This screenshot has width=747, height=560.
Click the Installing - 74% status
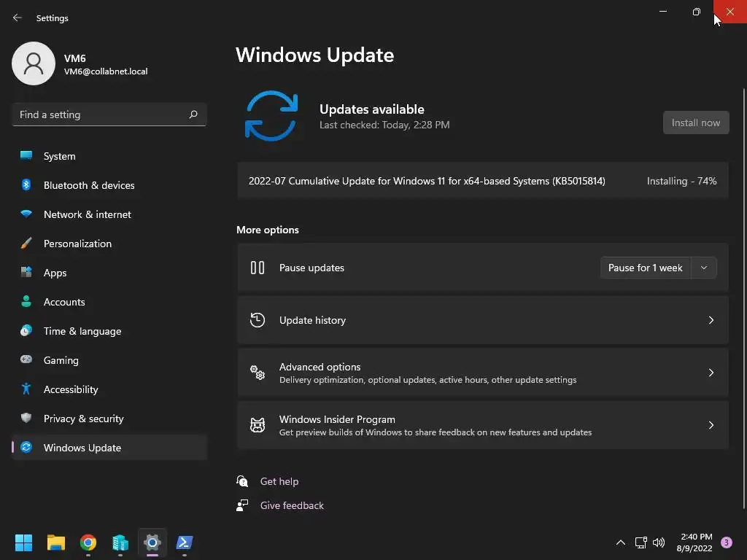(681, 181)
